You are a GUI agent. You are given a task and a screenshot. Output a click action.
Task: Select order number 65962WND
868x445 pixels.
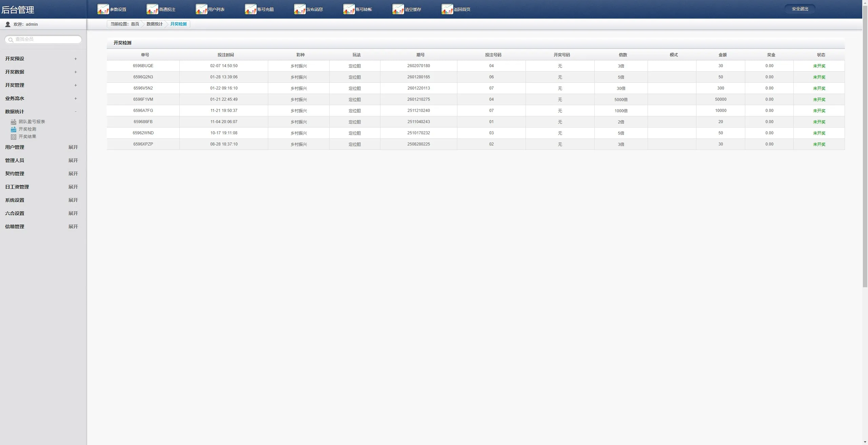[x=143, y=133]
